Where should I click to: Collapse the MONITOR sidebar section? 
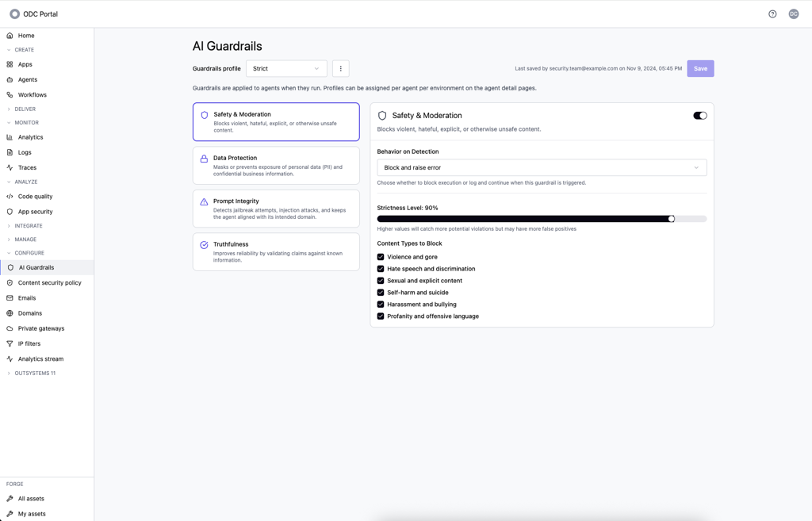click(22, 123)
